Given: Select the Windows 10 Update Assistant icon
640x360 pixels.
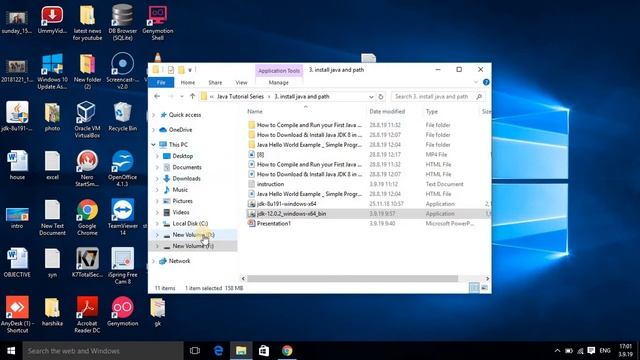Looking at the screenshot, I should (52, 71).
